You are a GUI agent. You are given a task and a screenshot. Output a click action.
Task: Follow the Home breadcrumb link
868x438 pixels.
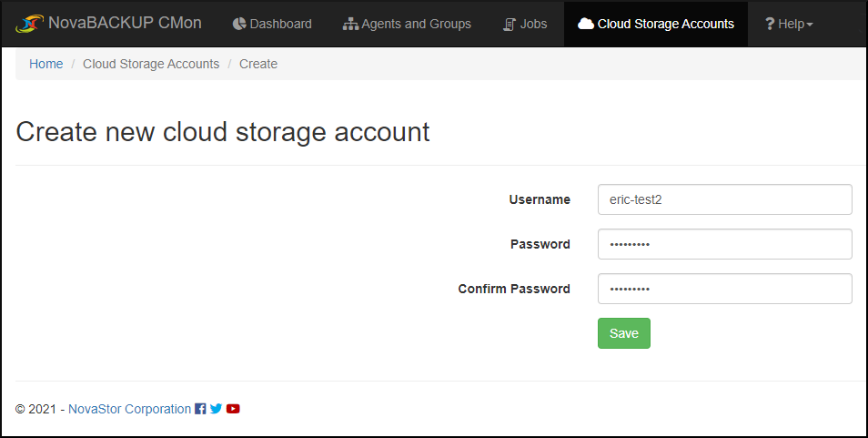[45, 64]
